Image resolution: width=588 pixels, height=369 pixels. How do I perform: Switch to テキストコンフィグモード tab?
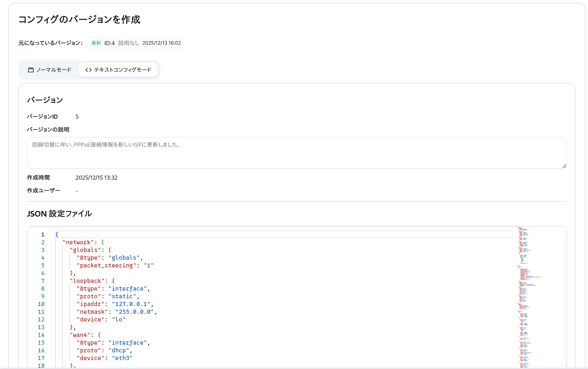(118, 69)
